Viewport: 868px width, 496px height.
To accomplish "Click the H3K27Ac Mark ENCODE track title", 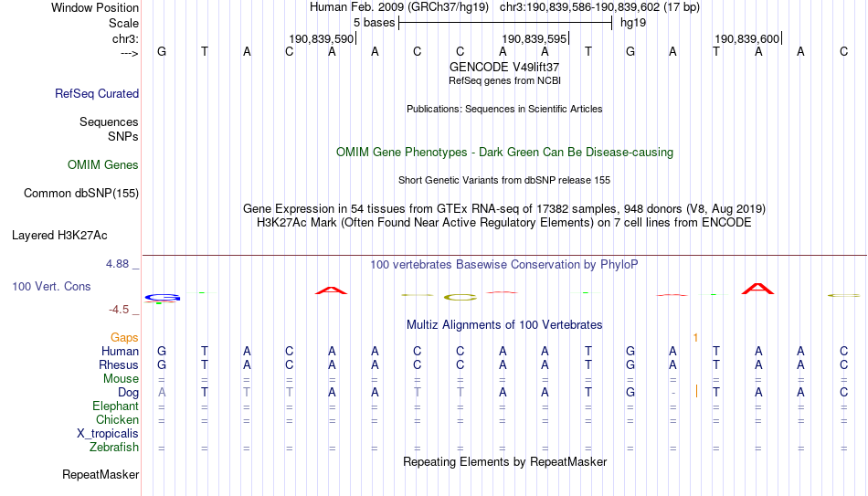I will pyautogui.click(x=504, y=223).
